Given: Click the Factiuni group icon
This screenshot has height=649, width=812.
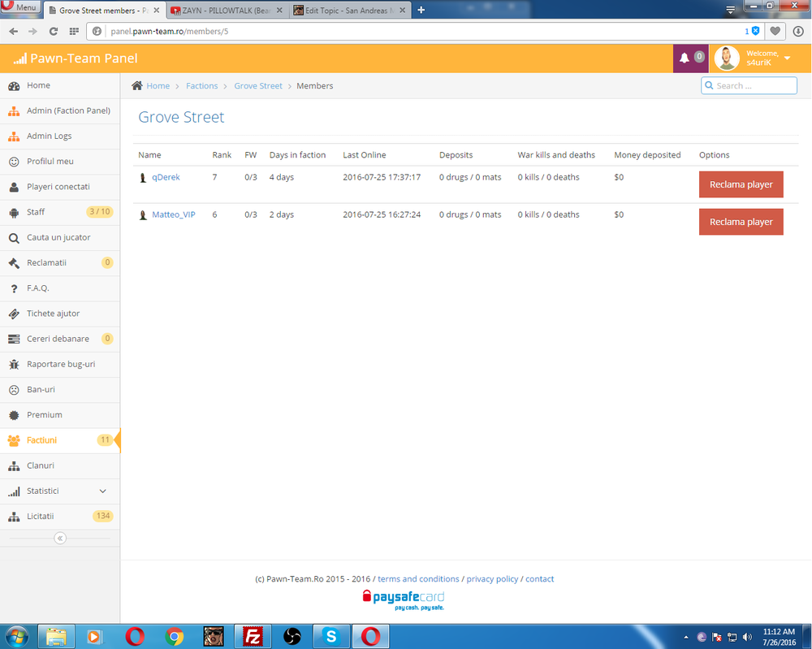Looking at the screenshot, I should tap(14, 440).
